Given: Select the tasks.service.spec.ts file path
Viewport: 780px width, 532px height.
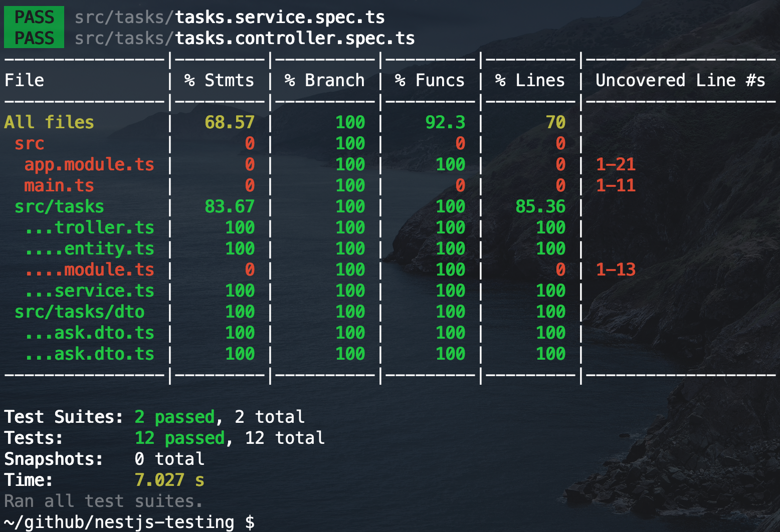Looking at the screenshot, I should point(230,18).
